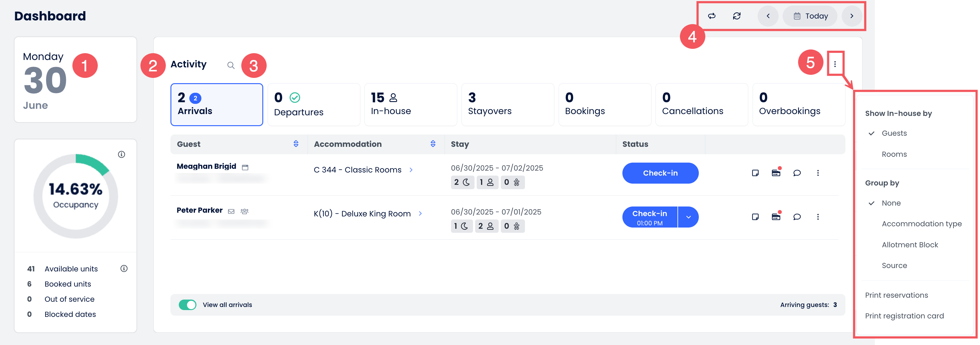980x345 pixels.
Task: Open message bubble icon for Meaghan Brigid
Action: point(797,173)
